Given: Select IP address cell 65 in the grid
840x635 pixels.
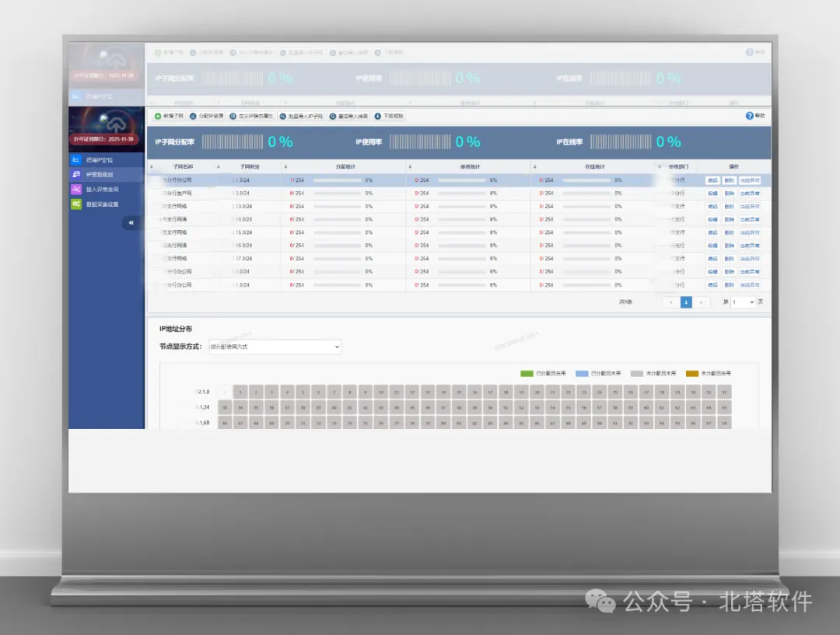Looking at the screenshot, I should pos(724,407).
